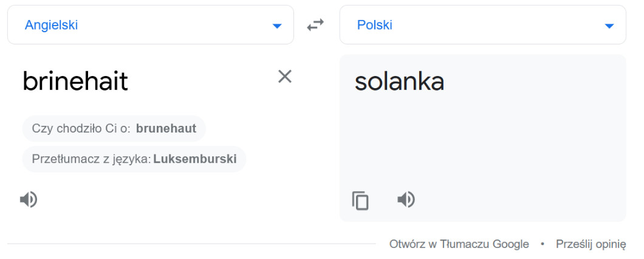The width and height of the screenshot is (644, 259).
Task: Click the translated word "solanka"
Action: [399, 81]
